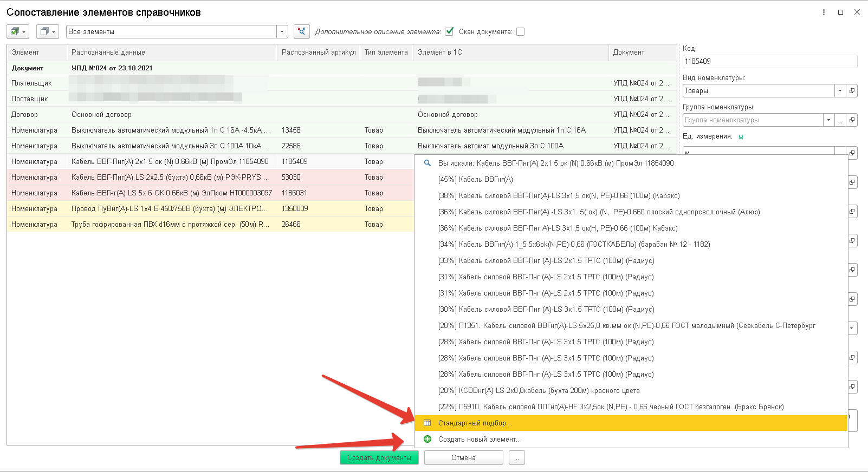868x472 pixels.
Task: Expand the Все элементы filter dropdown
Action: click(x=282, y=31)
